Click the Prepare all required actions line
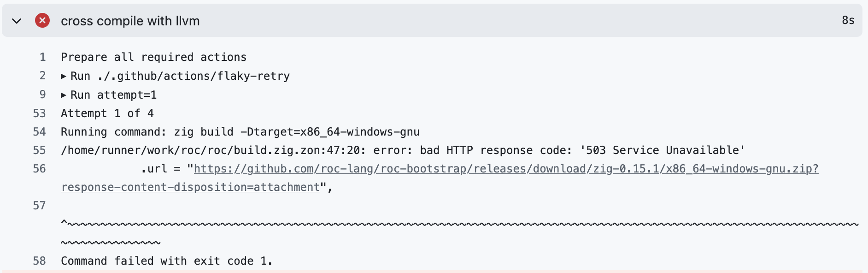 (x=153, y=57)
